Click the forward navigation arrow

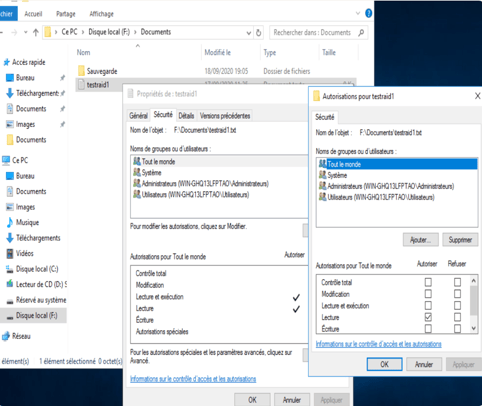[x=14, y=32]
